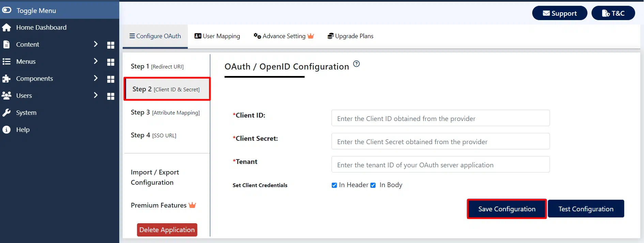Click the Help info icon

pos(6,130)
